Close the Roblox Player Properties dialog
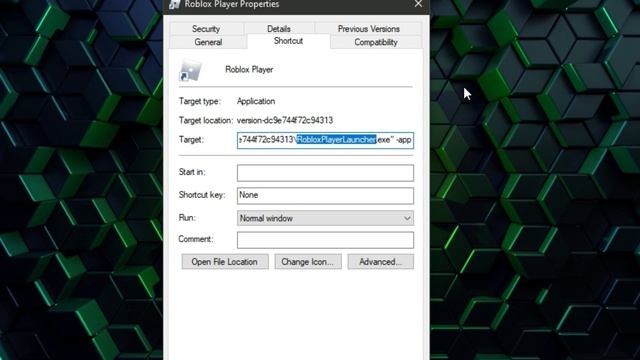Image resolution: width=640 pixels, height=360 pixels. coord(418,4)
